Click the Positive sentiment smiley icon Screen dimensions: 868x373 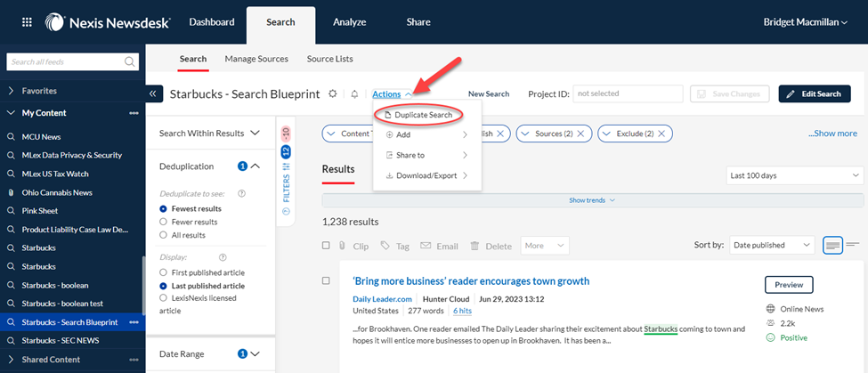coord(770,337)
